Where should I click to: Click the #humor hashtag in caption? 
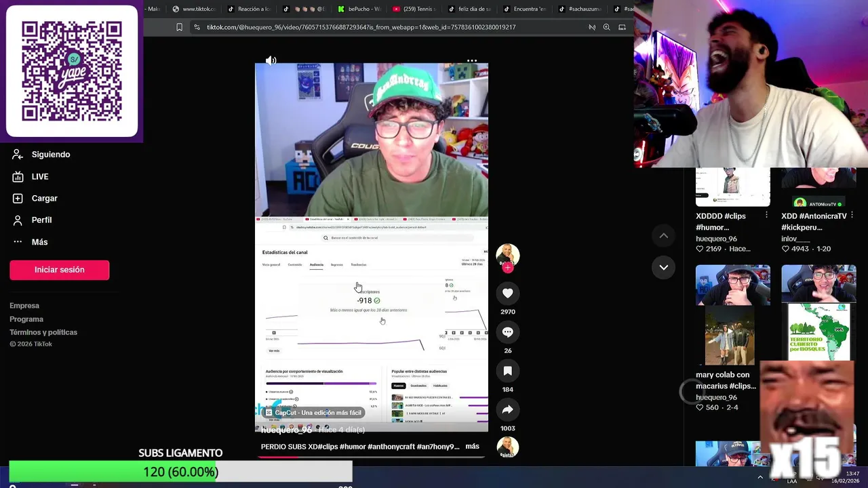[353, 447]
